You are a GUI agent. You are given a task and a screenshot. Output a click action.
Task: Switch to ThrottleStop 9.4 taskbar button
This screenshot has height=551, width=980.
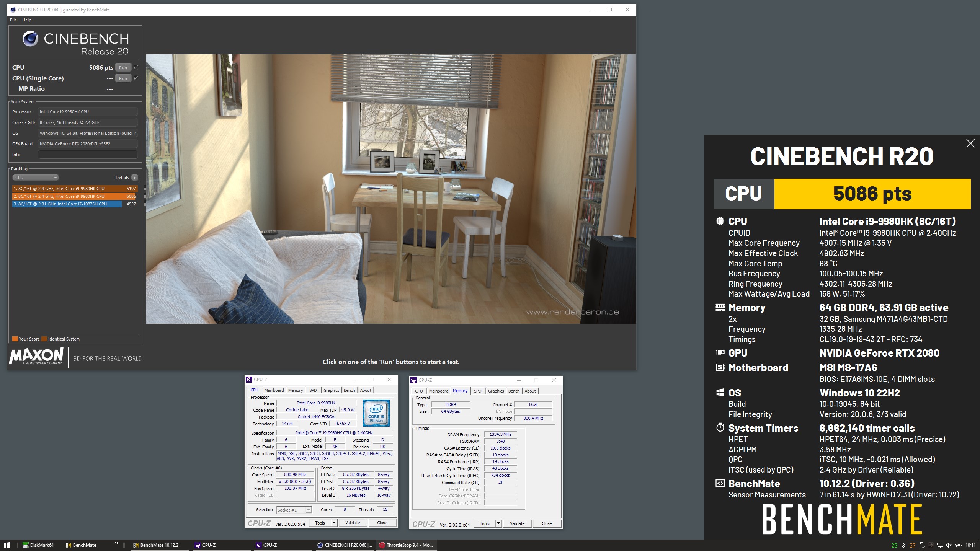pyautogui.click(x=407, y=545)
